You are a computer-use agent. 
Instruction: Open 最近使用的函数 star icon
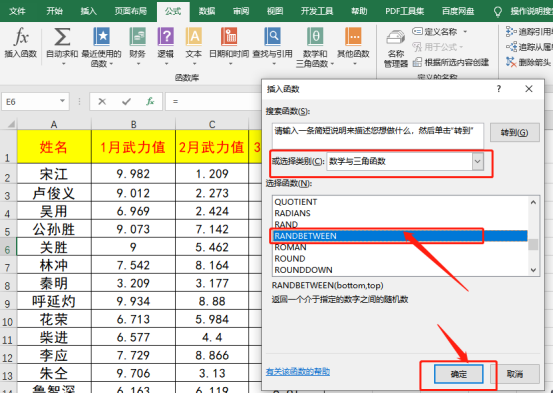102,37
